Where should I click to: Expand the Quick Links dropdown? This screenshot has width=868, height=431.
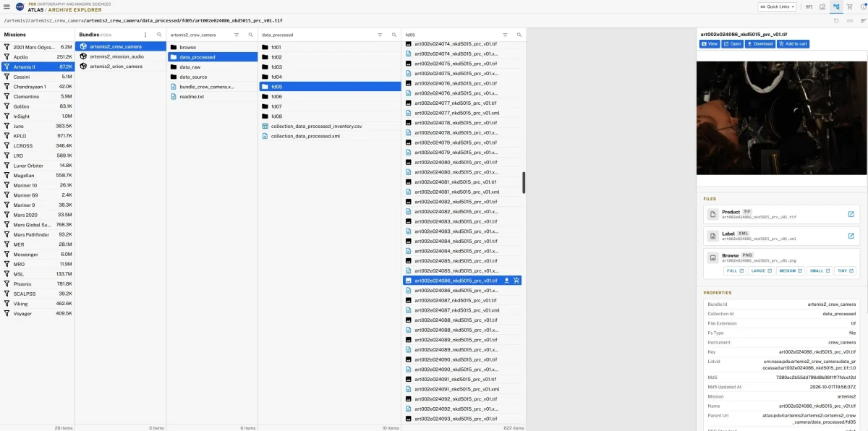(778, 7)
